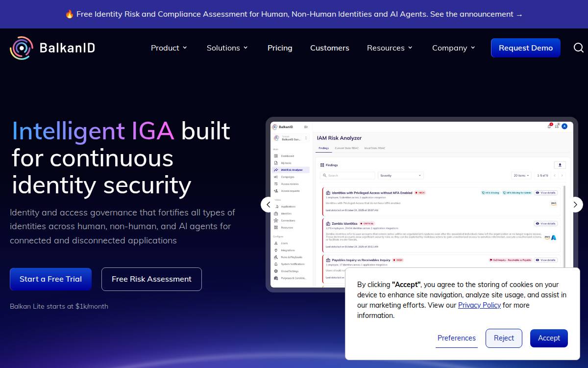Click the Resources sidebar icon in the screenshot
The image size is (588, 368).
pyautogui.click(x=276, y=227)
